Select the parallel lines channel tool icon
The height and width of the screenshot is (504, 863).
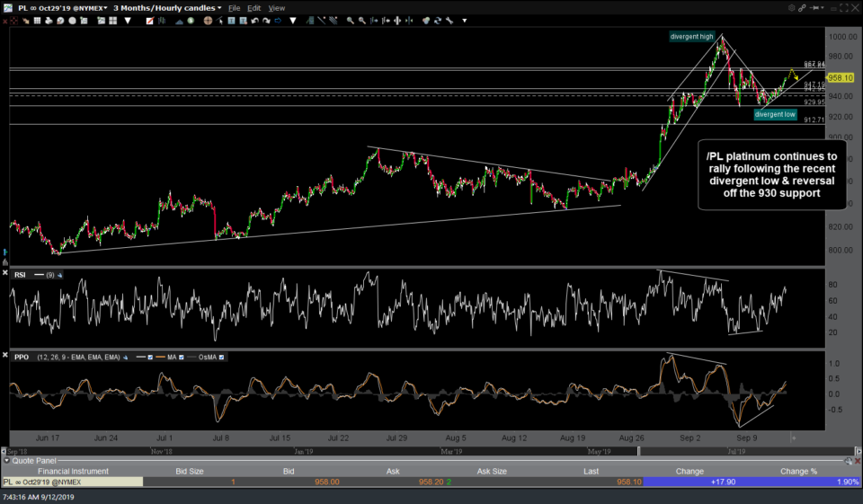click(333, 21)
